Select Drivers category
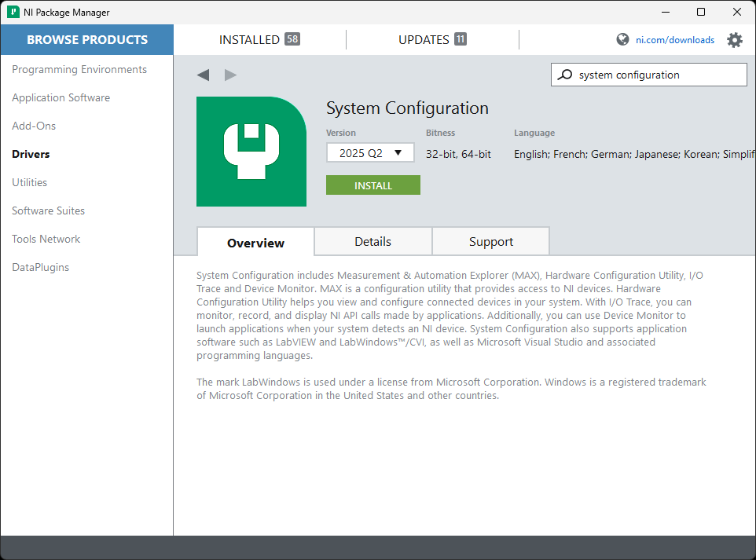756x560 pixels. coord(31,154)
